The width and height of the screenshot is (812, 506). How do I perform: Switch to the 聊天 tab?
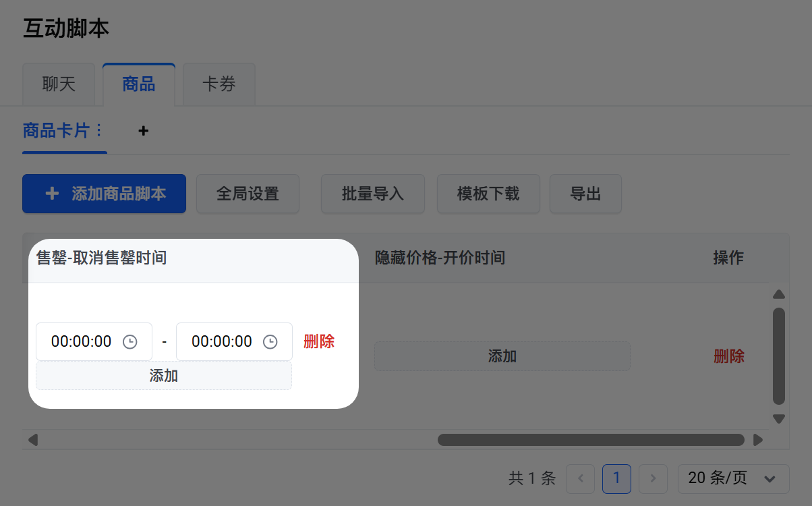59,84
